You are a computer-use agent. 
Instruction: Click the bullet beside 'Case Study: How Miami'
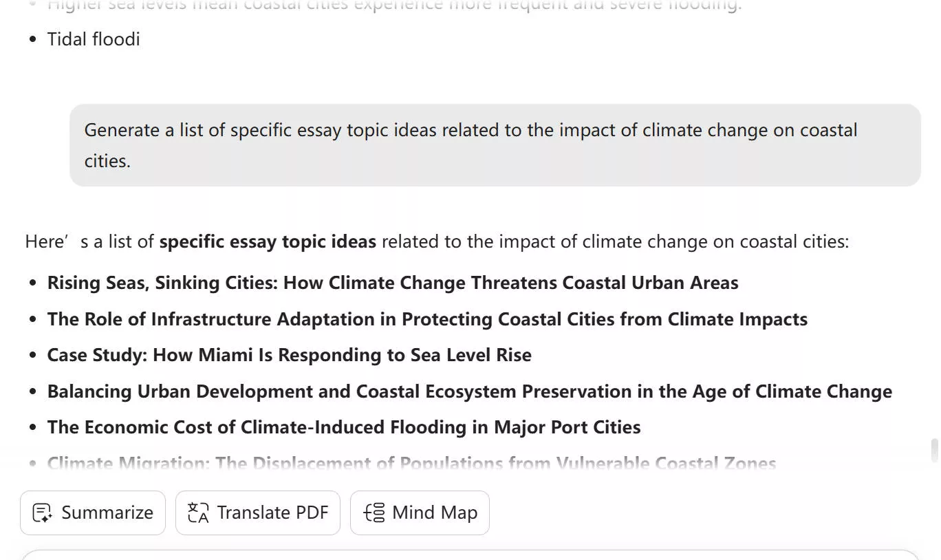click(x=32, y=355)
